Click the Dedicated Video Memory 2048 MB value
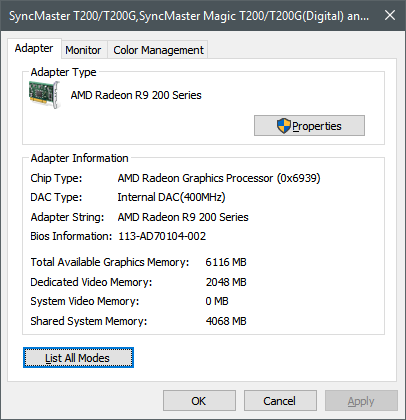The width and height of the screenshot is (406, 420). [x=226, y=282]
